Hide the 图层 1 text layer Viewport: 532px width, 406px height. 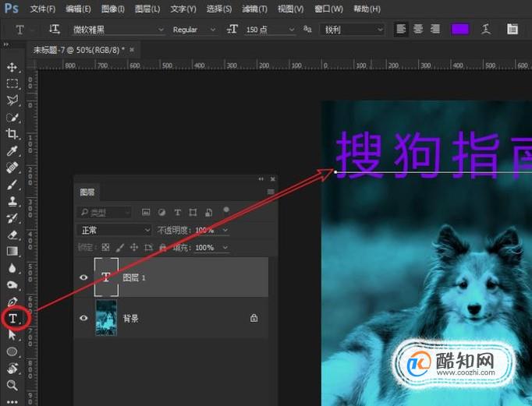tap(83, 277)
